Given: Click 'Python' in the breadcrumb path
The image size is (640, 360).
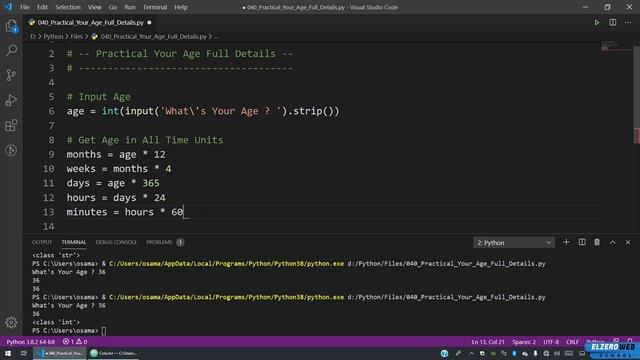Looking at the screenshot, I should pos(53,36).
